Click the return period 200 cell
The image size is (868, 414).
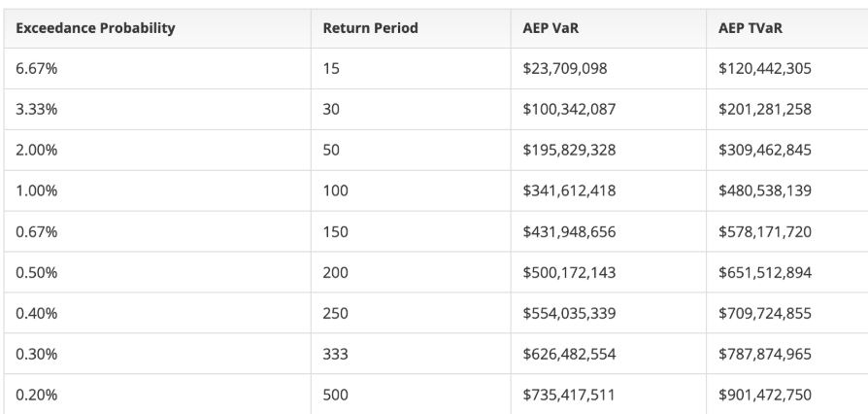(336, 273)
